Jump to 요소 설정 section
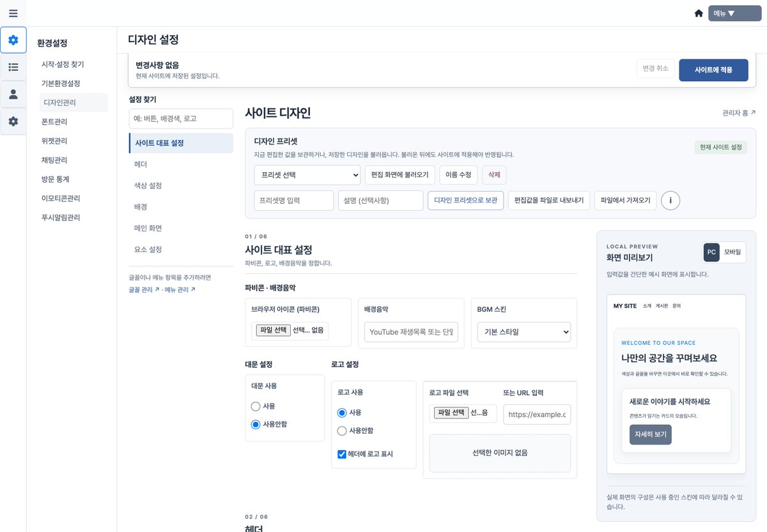This screenshot has height=532, width=767. [181, 250]
